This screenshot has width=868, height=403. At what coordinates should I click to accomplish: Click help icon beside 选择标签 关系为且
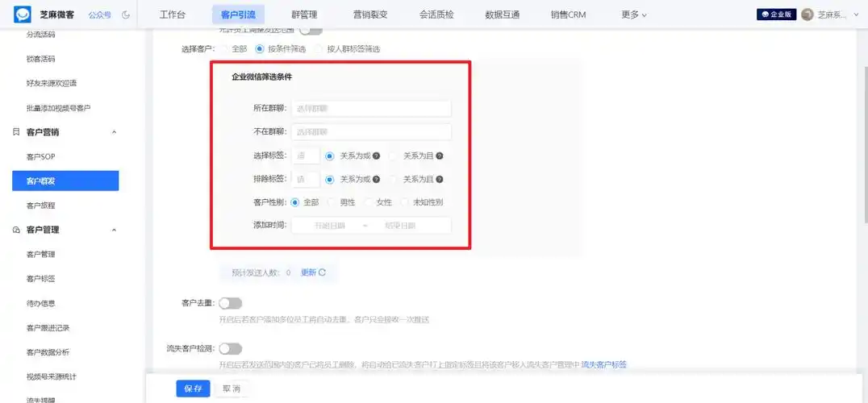tap(440, 156)
